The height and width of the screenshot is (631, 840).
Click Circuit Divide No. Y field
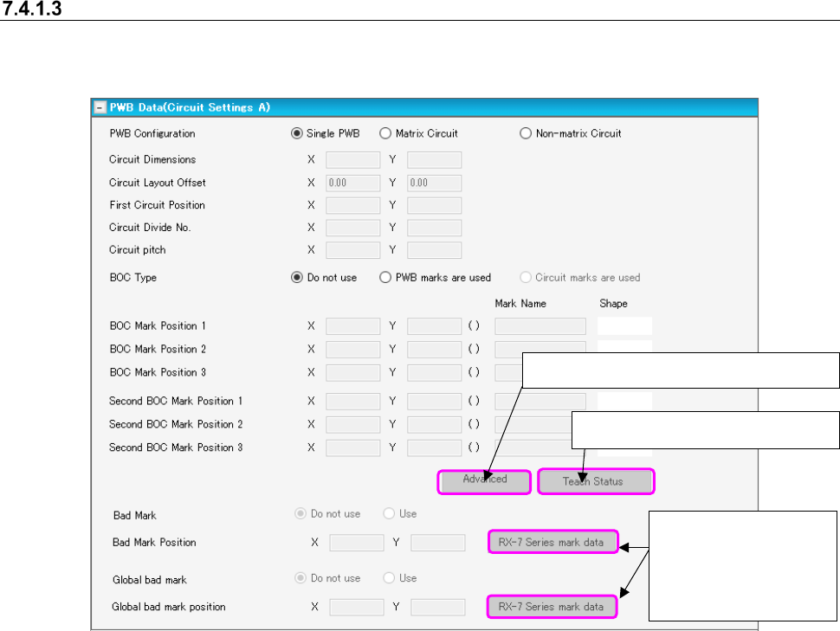point(434,228)
